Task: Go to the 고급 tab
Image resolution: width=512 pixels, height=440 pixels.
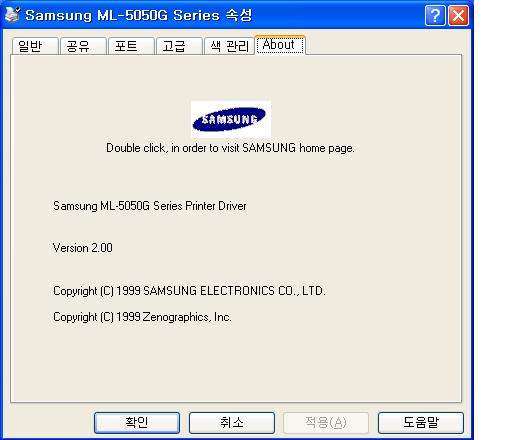Action: pyautogui.click(x=179, y=46)
